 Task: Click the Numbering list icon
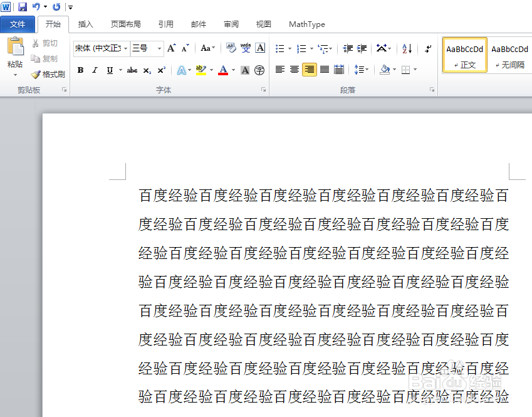point(301,48)
